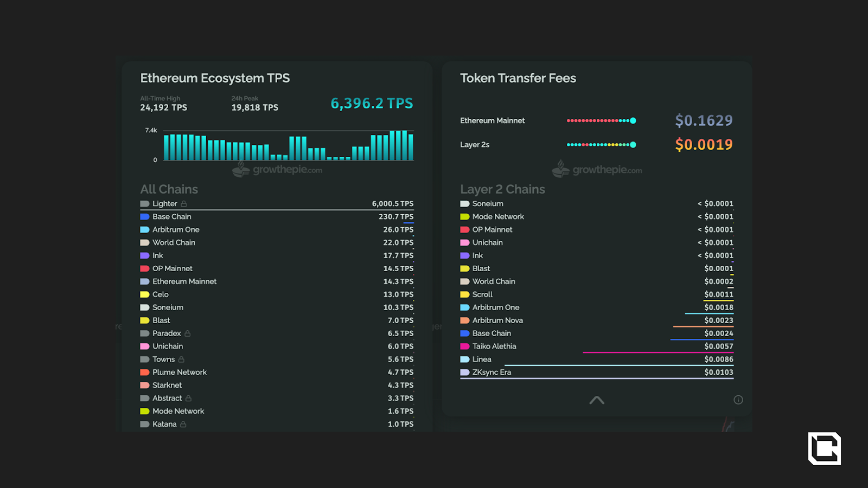The width and height of the screenshot is (868, 488).
Task: Select Ink in the All Chains list
Action: 277,256
